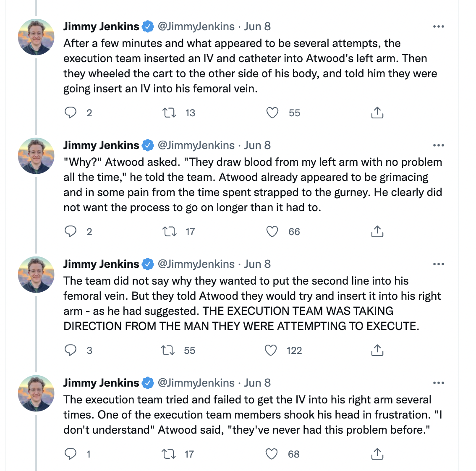
Task: Like the tweet with 122 likes
Action: pos(271,350)
